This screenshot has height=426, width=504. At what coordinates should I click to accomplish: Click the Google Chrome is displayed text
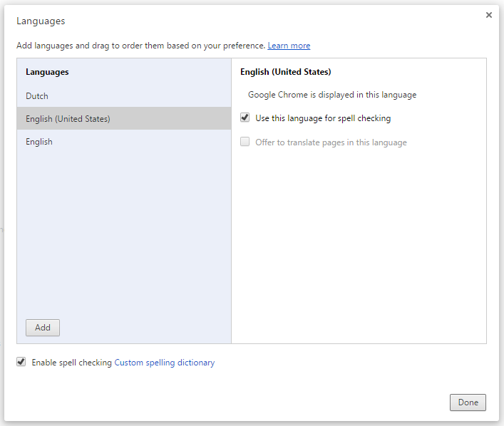click(x=332, y=95)
